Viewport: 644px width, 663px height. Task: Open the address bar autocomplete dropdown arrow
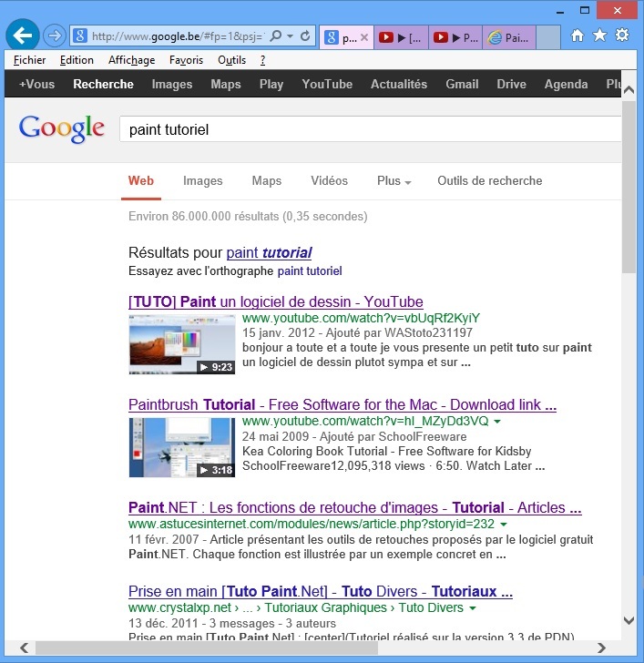[290, 36]
